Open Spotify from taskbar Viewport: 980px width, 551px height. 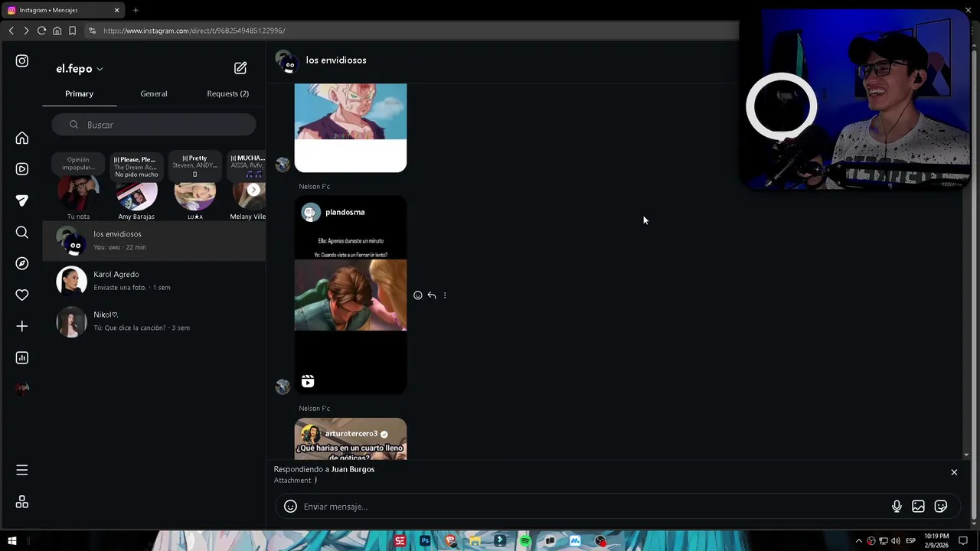click(x=525, y=541)
